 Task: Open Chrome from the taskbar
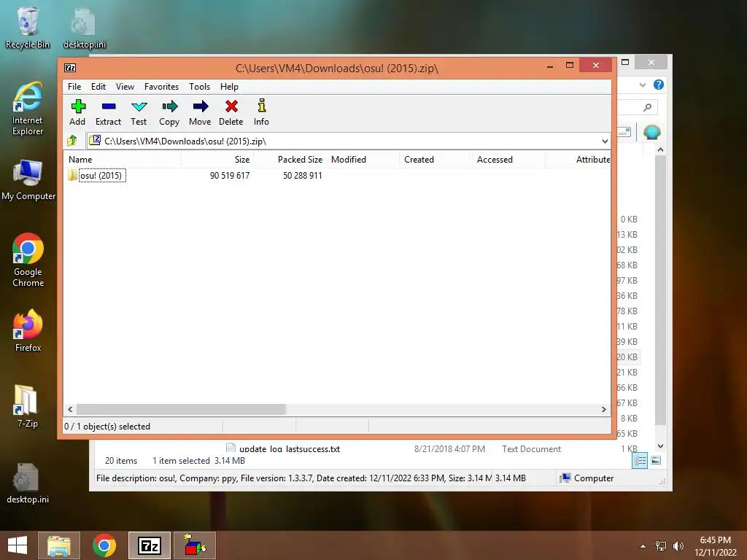click(104, 545)
